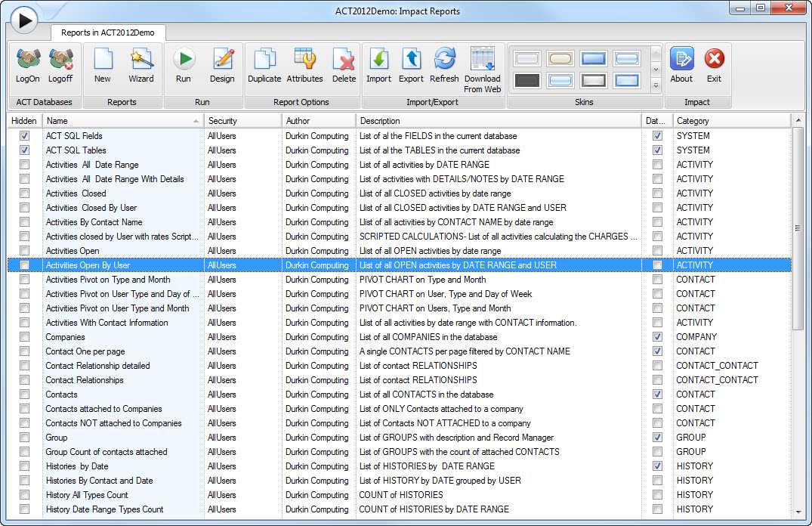This screenshot has width=812, height=526.
Task: Duplicate the selected report
Action: coord(264,65)
